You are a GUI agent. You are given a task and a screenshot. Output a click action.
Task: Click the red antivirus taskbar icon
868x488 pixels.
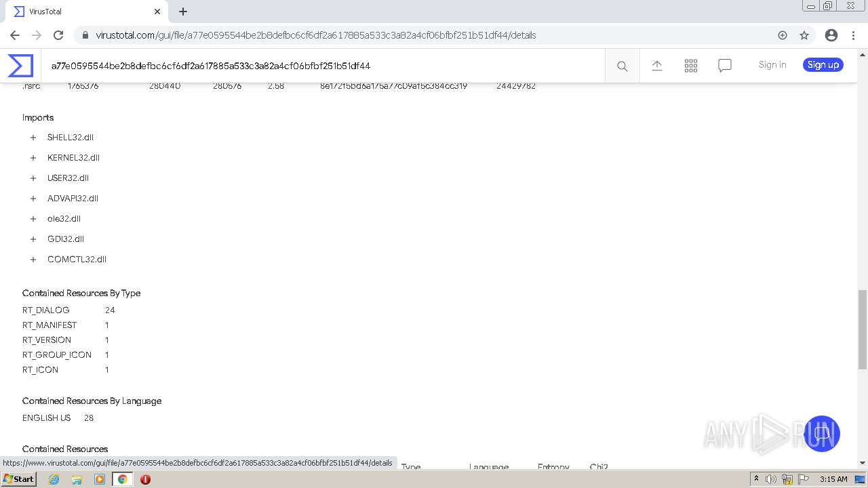click(x=145, y=479)
